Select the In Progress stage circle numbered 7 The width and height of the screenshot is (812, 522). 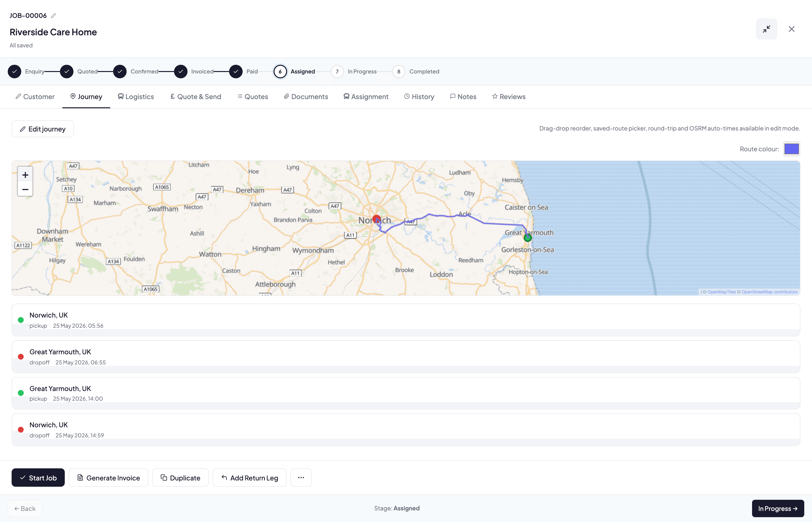pos(337,72)
